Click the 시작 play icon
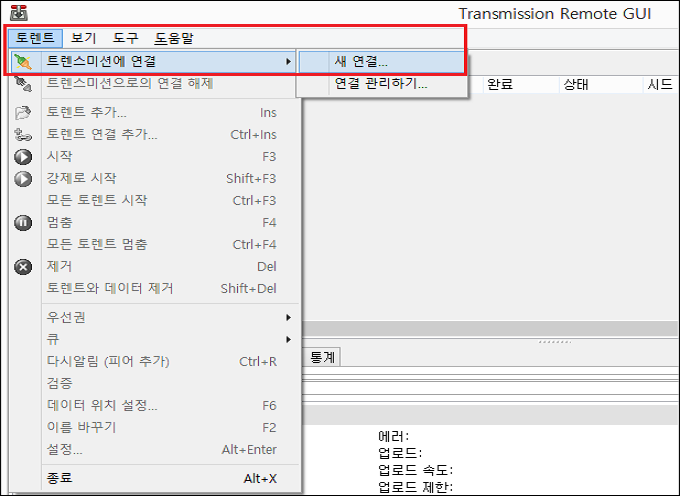This screenshot has width=680, height=496. (x=23, y=157)
